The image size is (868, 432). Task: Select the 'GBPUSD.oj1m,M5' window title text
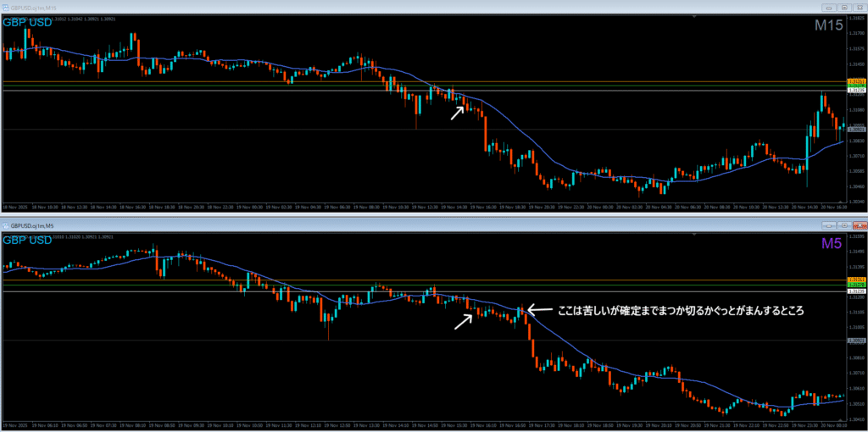[31, 225]
